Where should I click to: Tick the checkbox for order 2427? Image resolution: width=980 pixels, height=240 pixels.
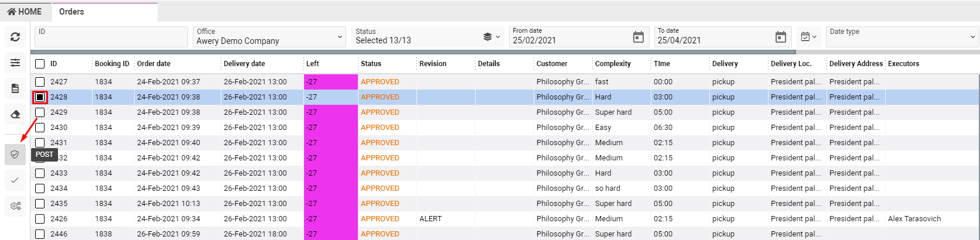pyautogui.click(x=40, y=82)
